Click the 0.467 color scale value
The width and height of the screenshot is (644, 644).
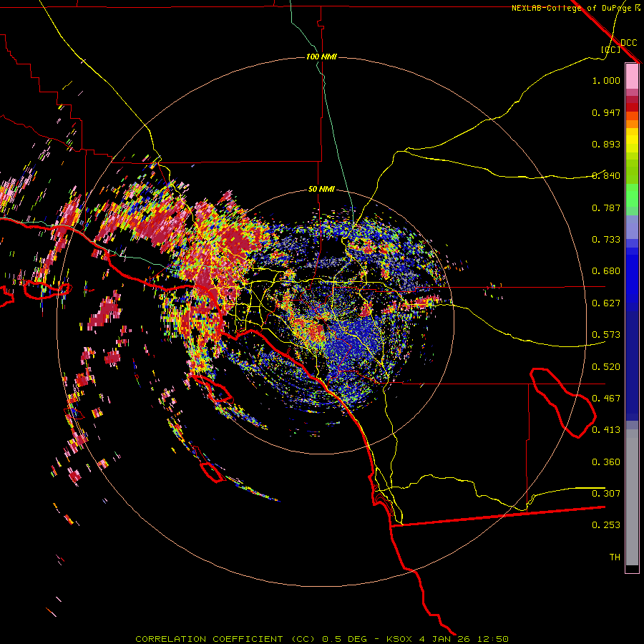pos(606,399)
